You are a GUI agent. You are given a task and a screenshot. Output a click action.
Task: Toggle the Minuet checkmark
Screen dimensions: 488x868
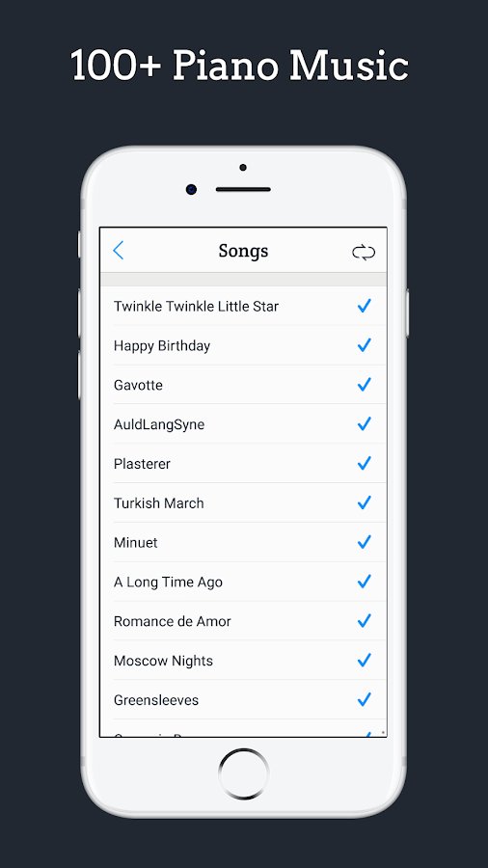364,542
